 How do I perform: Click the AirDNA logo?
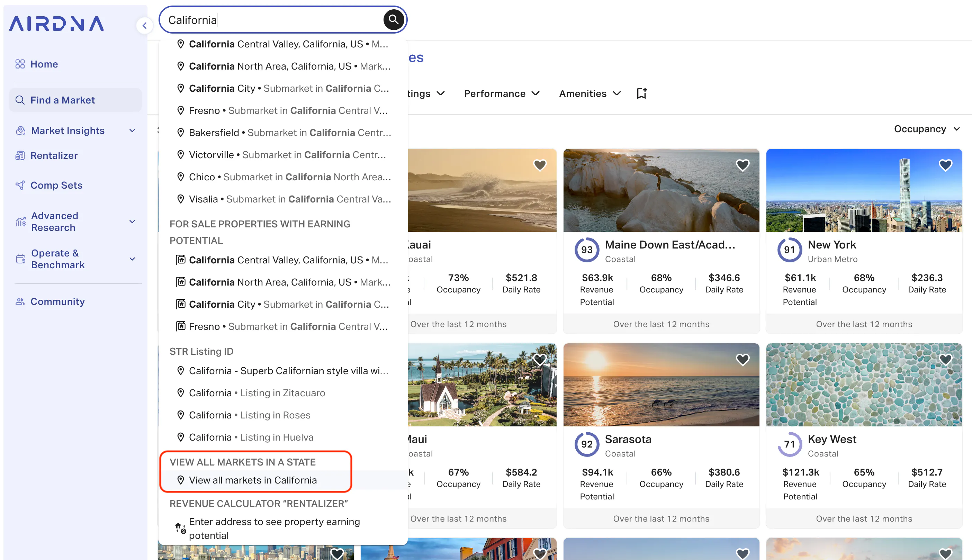pos(56,24)
